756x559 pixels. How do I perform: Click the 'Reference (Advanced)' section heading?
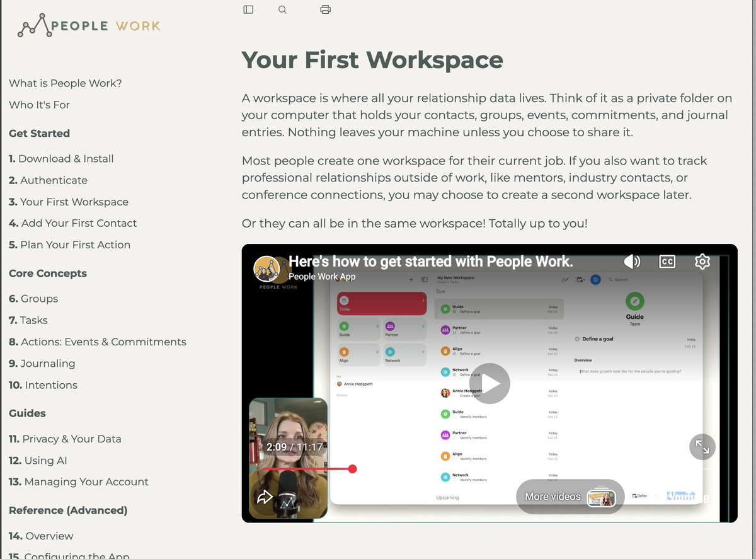(68, 510)
